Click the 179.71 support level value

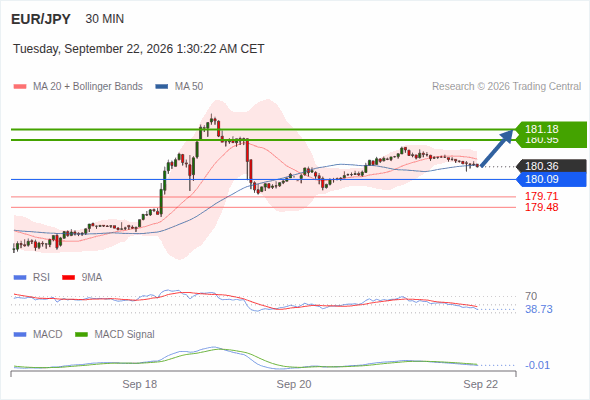[541, 196]
